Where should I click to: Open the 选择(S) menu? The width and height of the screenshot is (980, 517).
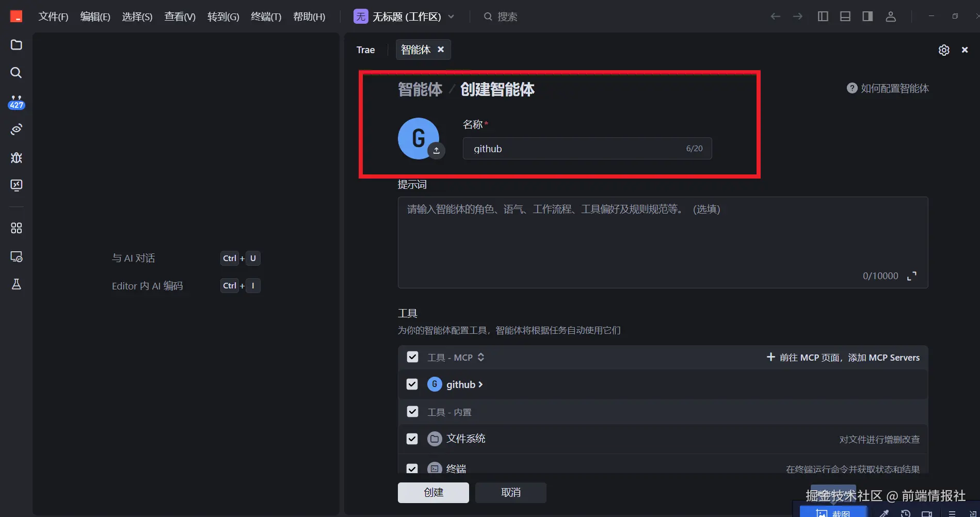click(137, 17)
